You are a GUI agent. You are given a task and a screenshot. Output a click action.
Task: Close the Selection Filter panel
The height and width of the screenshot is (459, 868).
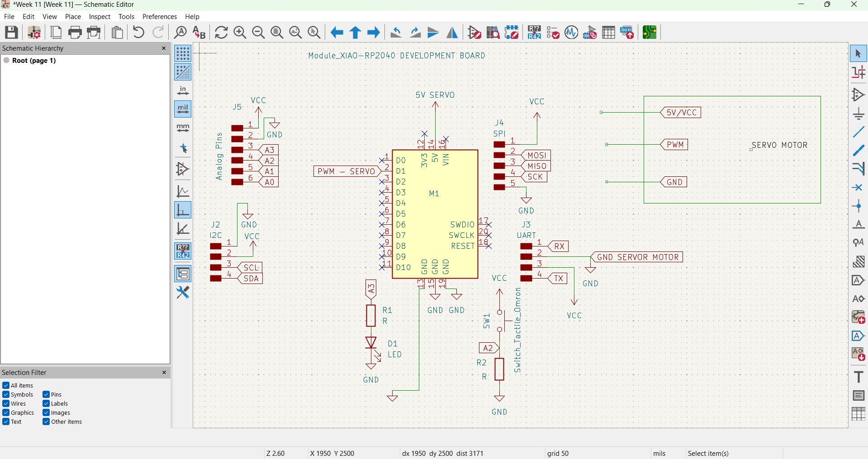[x=164, y=372]
